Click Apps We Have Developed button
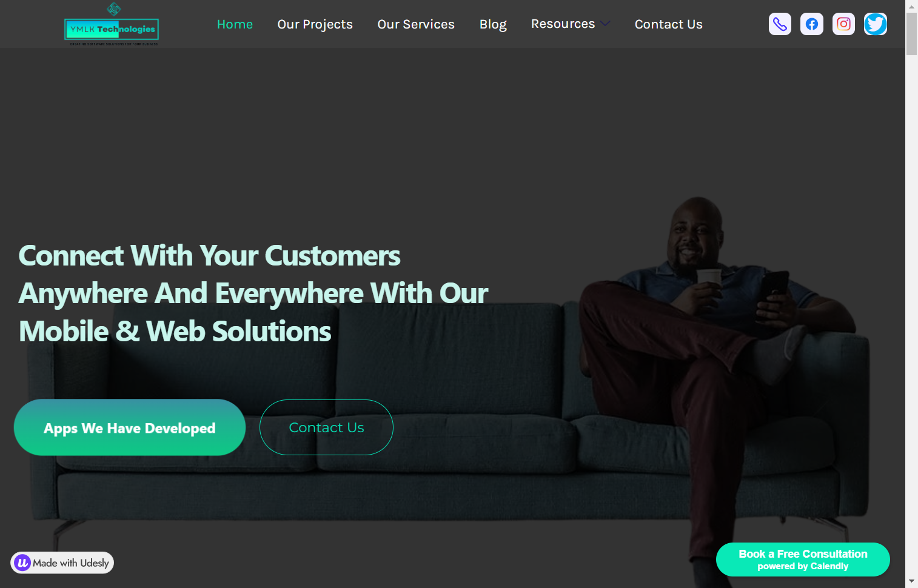 tap(130, 427)
